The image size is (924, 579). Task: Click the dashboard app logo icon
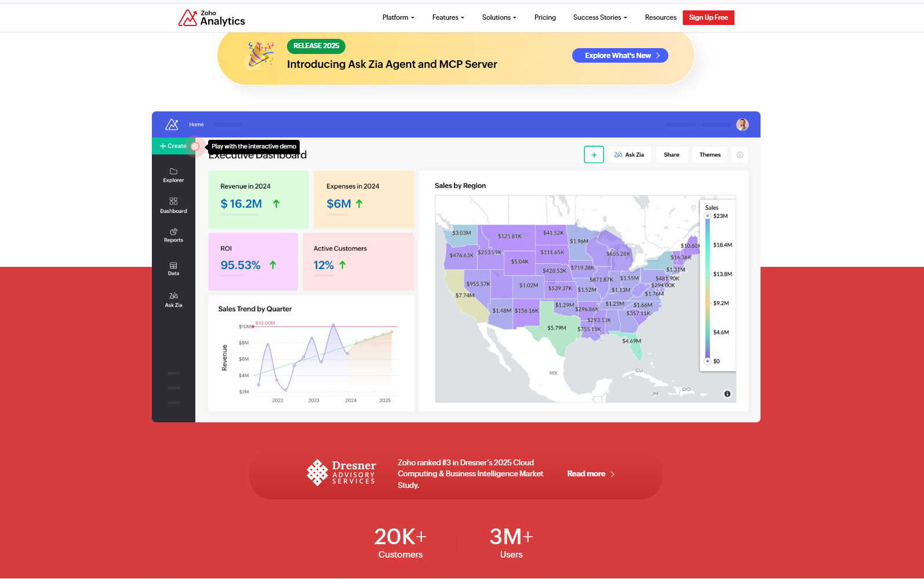click(x=172, y=124)
